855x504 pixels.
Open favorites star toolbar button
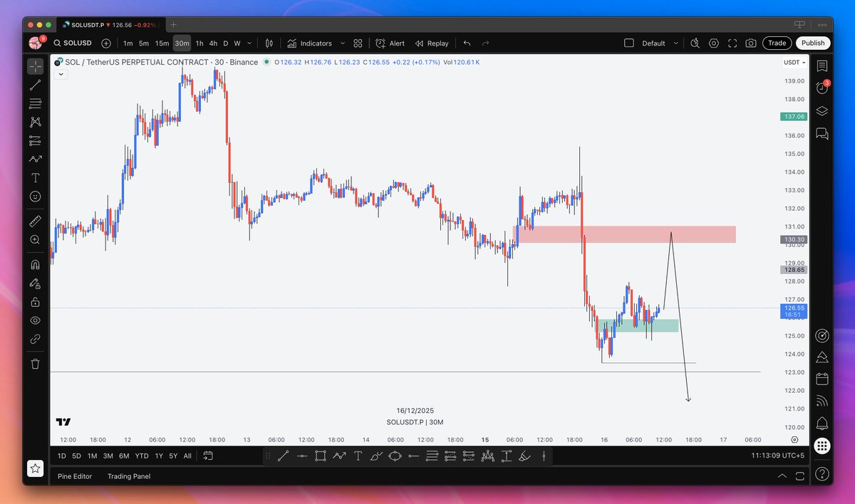coord(36,468)
